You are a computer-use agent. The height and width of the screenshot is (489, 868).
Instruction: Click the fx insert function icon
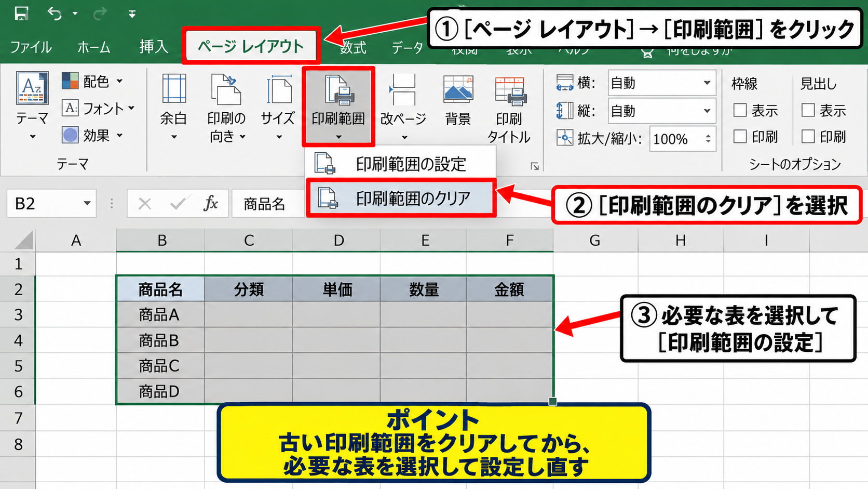tap(211, 204)
